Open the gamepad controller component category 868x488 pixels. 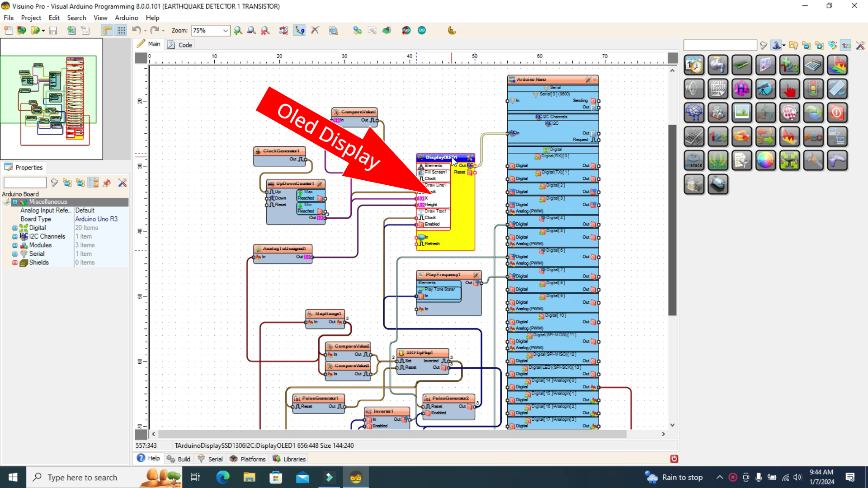pyautogui.click(x=837, y=160)
